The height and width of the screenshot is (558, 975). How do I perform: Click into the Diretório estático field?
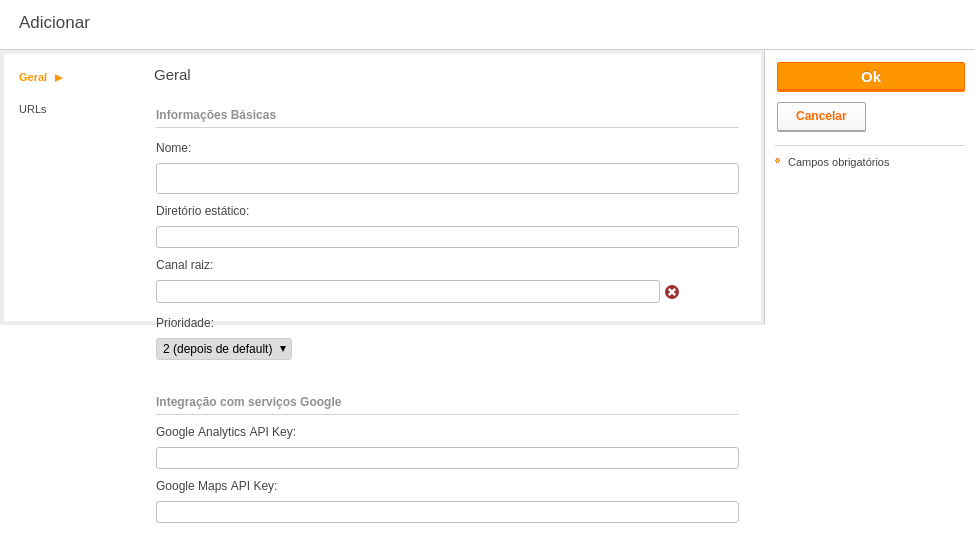447,237
